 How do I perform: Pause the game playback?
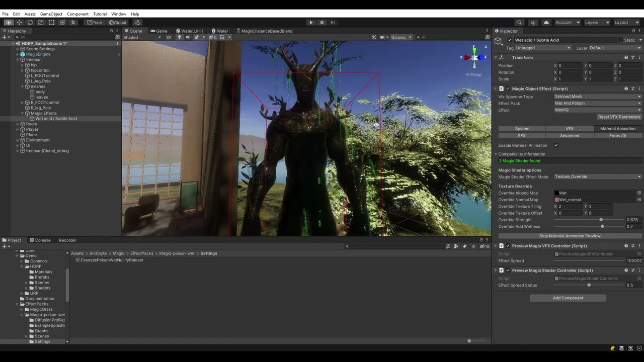pos(322,23)
